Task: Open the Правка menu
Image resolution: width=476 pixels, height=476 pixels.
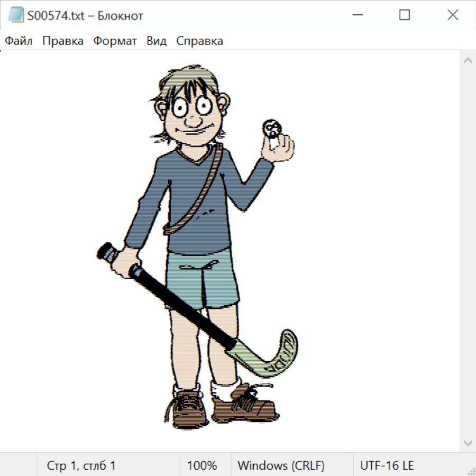Action: [x=63, y=41]
